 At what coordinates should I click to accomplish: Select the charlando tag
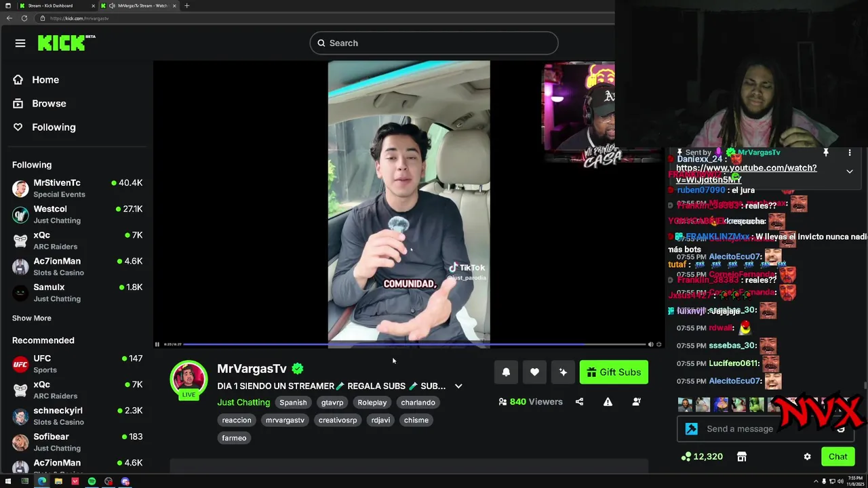(418, 403)
